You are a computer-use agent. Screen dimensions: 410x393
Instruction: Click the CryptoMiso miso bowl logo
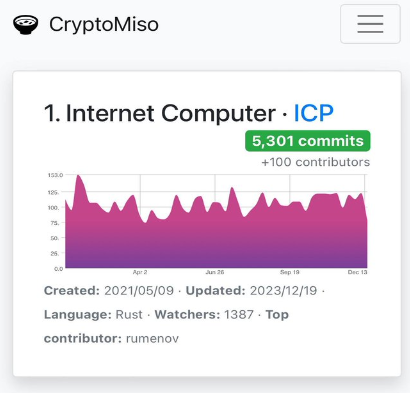(26, 25)
